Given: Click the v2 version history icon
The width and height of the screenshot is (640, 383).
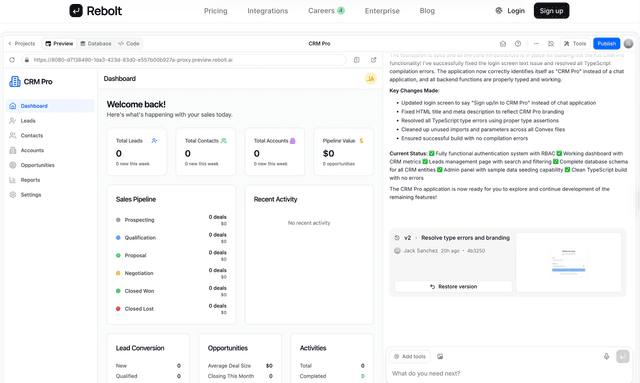Looking at the screenshot, I should click(x=397, y=238).
